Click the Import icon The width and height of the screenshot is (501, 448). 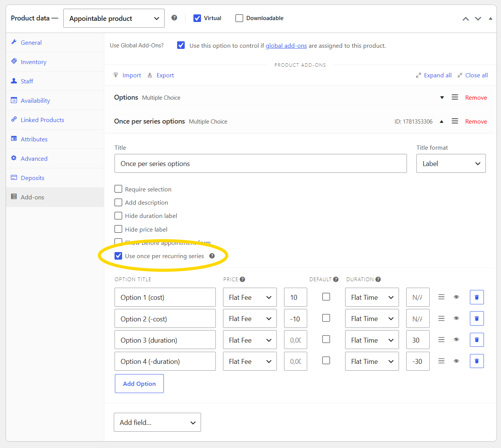coord(116,75)
